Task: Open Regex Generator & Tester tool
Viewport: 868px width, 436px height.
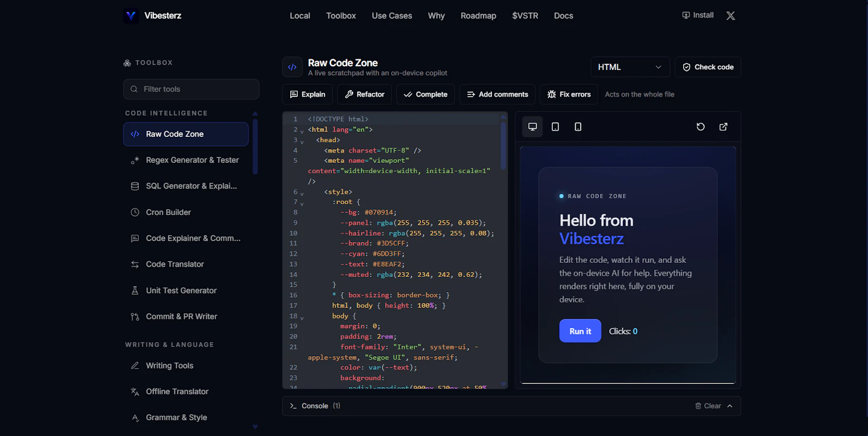Action: click(186, 160)
